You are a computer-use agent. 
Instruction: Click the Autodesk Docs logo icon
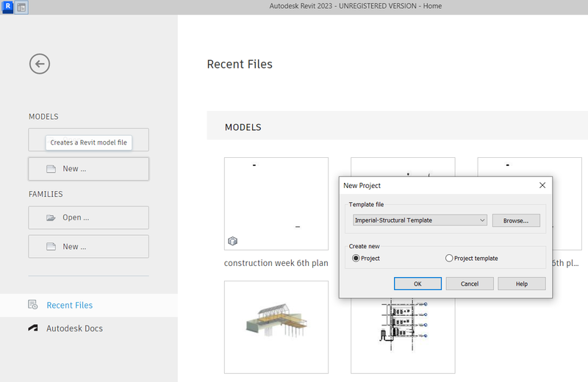tap(33, 328)
